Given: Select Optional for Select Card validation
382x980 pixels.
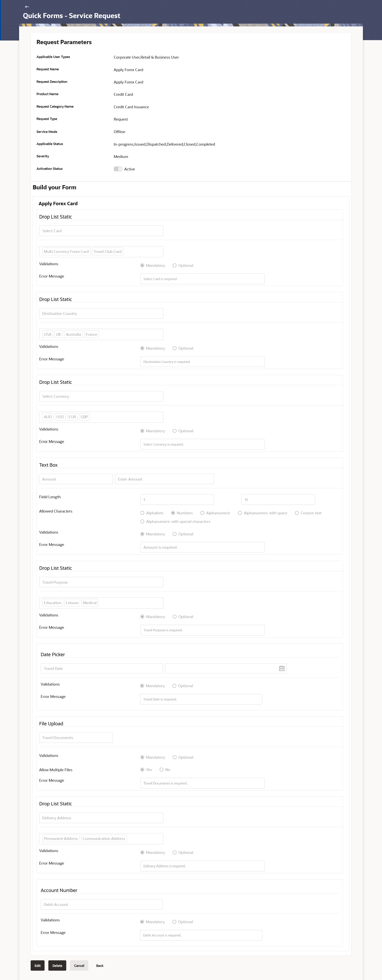Looking at the screenshot, I should (x=174, y=266).
